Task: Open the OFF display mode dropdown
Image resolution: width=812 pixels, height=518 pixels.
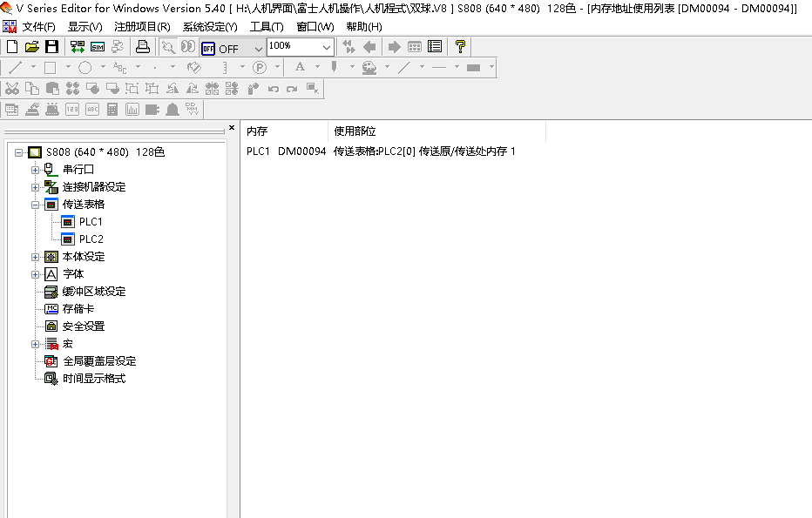Action: point(258,49)
